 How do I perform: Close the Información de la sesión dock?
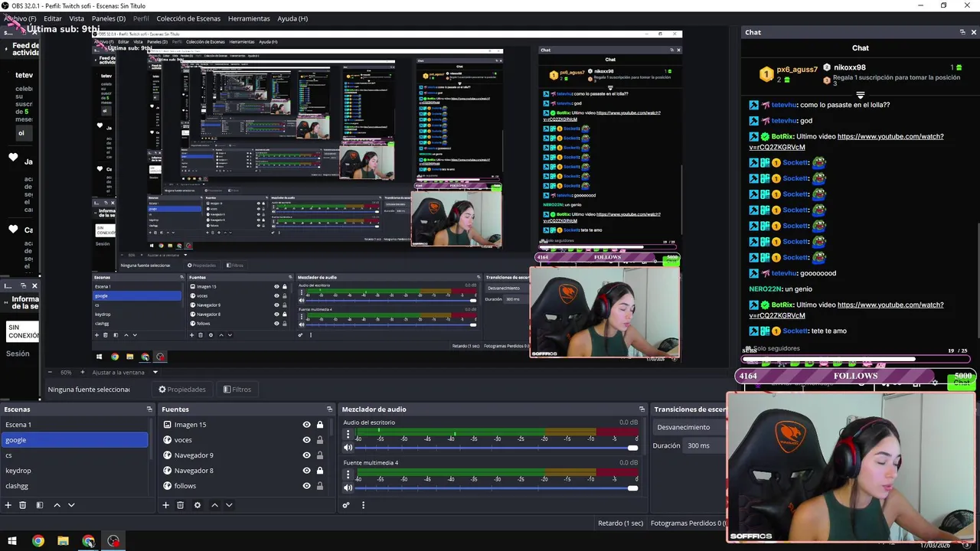pyautogui.click(x=34, y=285)
